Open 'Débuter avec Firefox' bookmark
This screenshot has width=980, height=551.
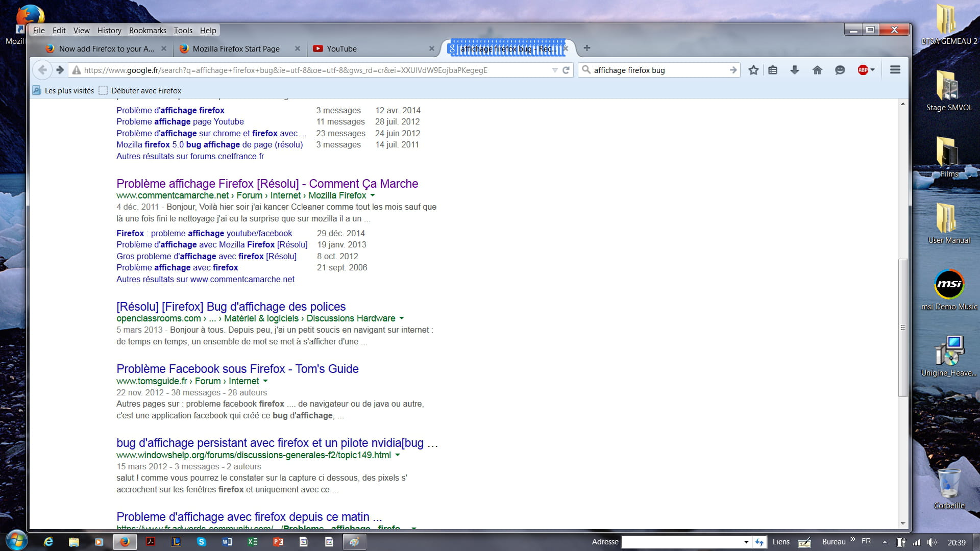pos(140,91)
